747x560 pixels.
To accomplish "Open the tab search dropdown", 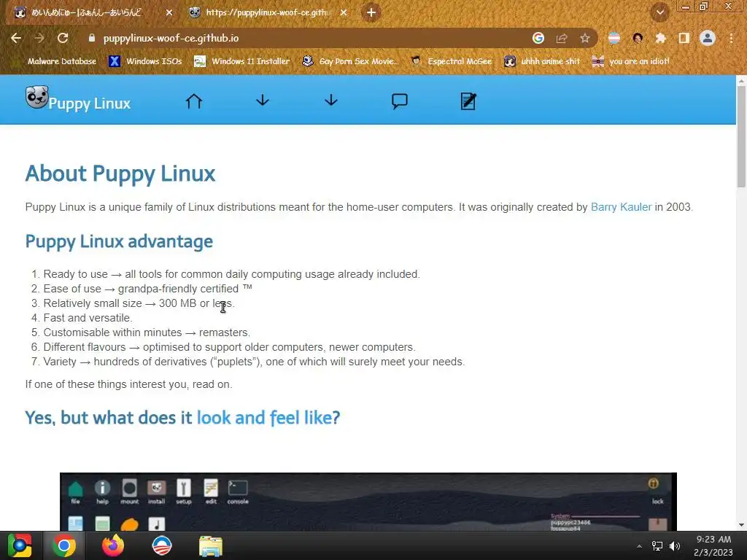I will click(x=660, y=12).
